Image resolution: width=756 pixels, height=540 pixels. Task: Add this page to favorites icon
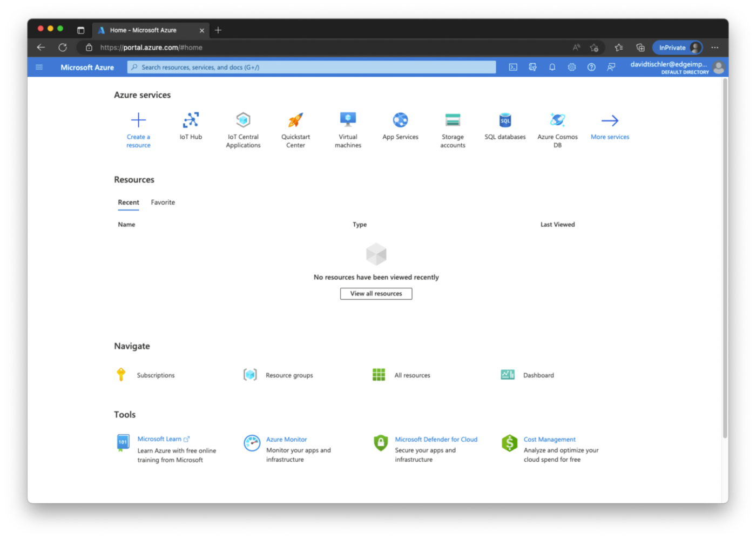click(x=594, y=48)
